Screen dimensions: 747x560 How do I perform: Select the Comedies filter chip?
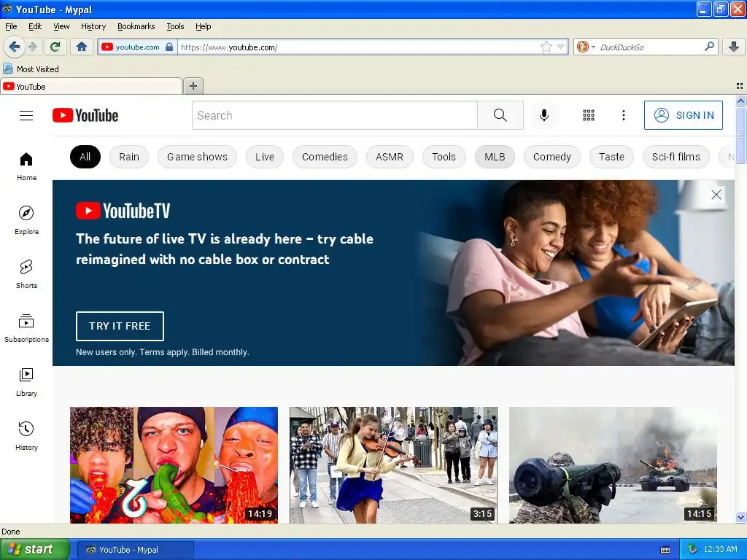(x=325, y=157)
